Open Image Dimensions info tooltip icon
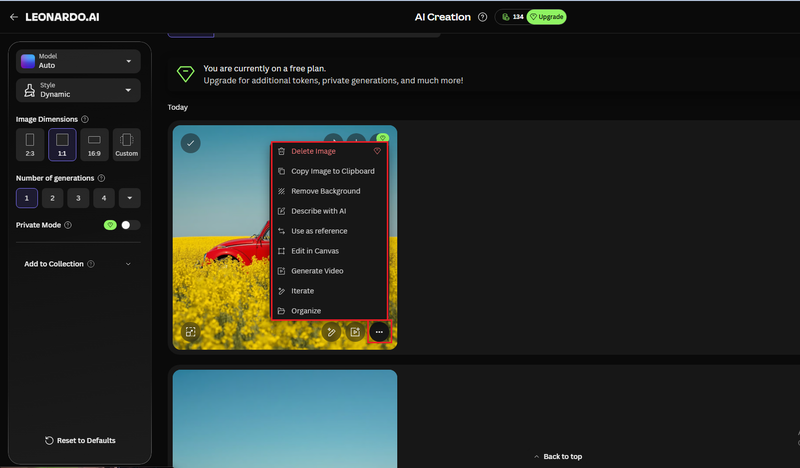This screenshot has width=800, height=468. (85, 119)
